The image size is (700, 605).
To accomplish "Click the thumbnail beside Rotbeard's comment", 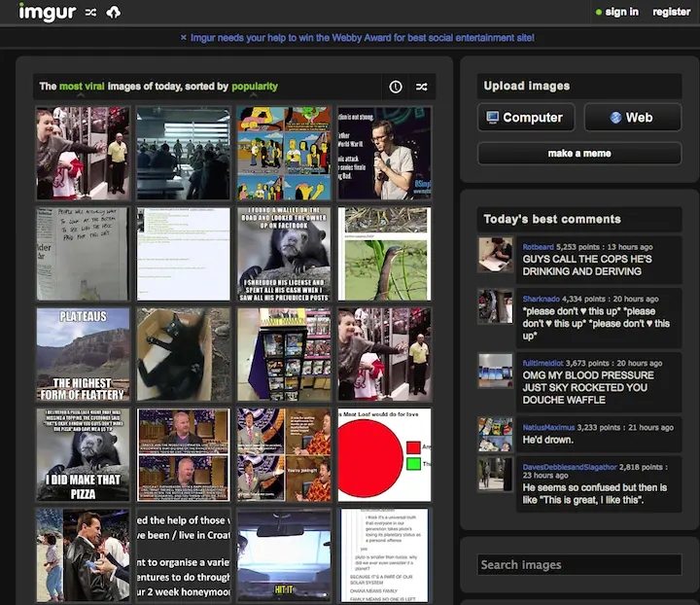I will (496, 255).
